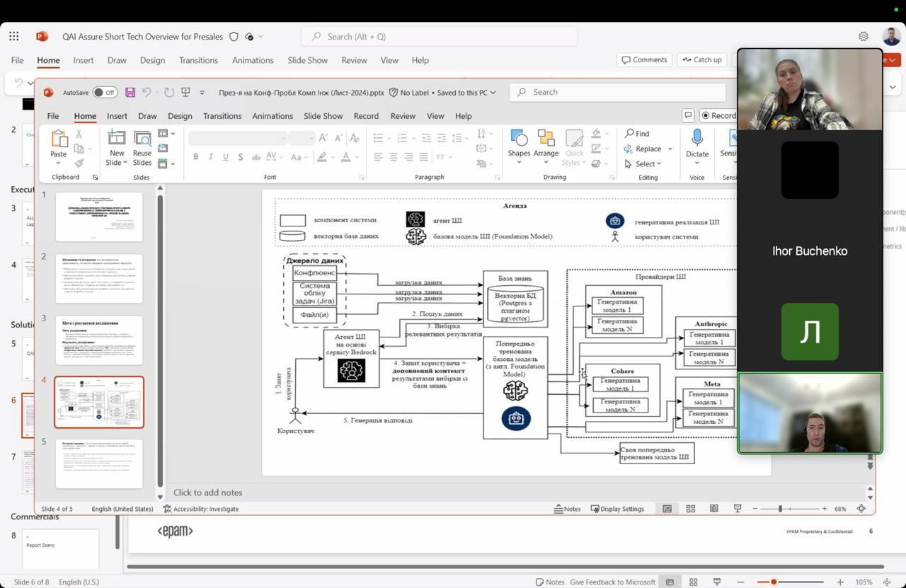Open the app launcher waffle icon
Image resolution: width=906 pixels, height=588 pixels.
[14, 36]
